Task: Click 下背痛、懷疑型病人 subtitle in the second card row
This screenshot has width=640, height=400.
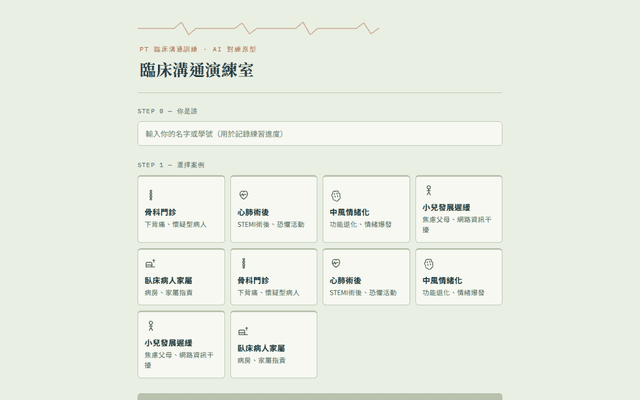Action: pyautogui.click(x=268, y=293)
